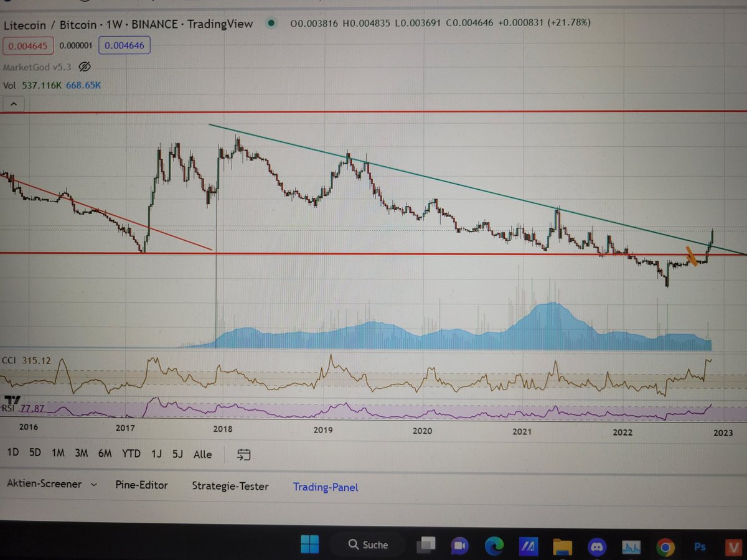Click the TradingView logo on the chart
The width and height of the screenshot is (747, 560).
pos(14,399)
